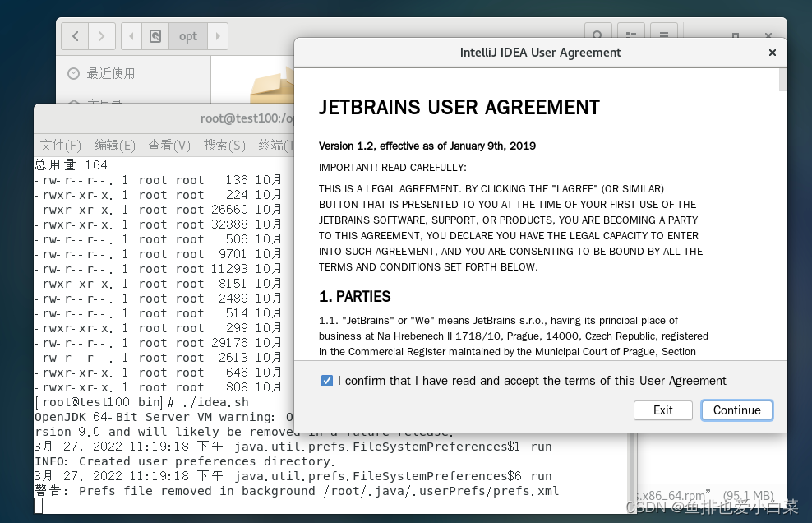Click the terminal line with size 29176
This screenshot has width=812, height=523.
click(158, 343)
